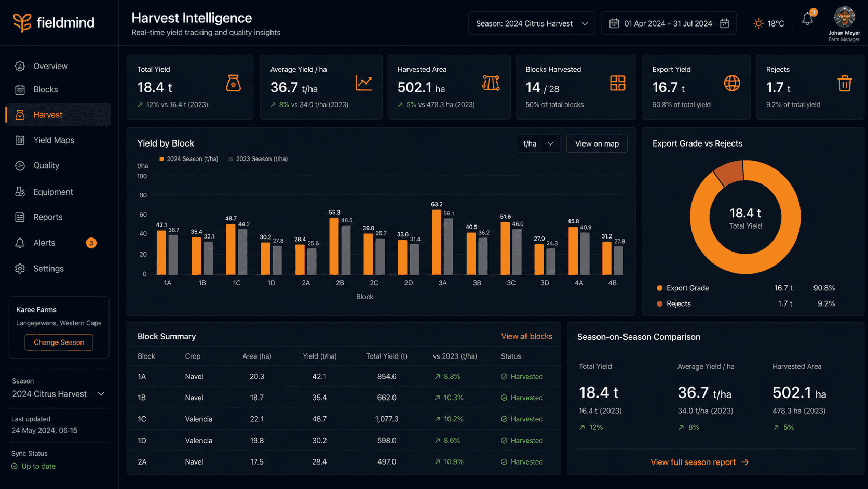
Task: Click the Alerts badge showing 3
Action: pos(91,243)
